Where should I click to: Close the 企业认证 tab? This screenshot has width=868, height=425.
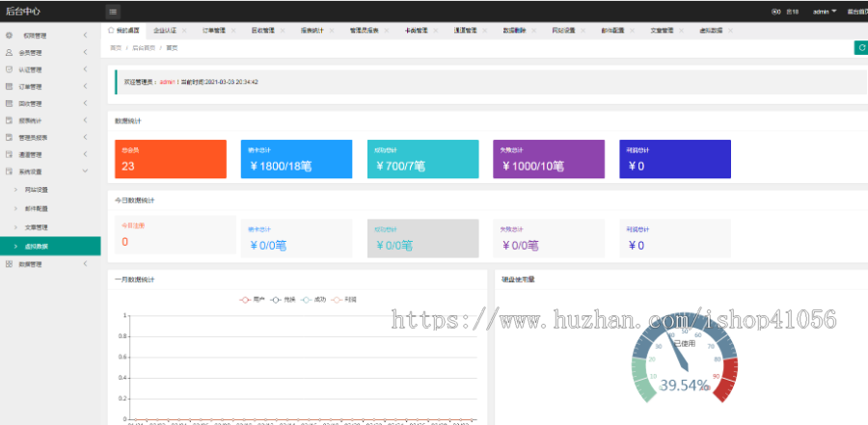coord(184,31)
